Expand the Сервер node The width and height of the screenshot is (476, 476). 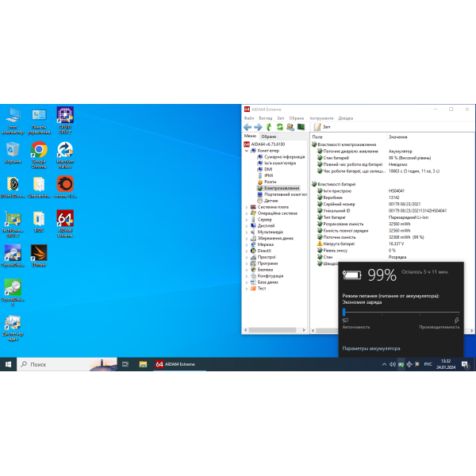tap(247, 220)
